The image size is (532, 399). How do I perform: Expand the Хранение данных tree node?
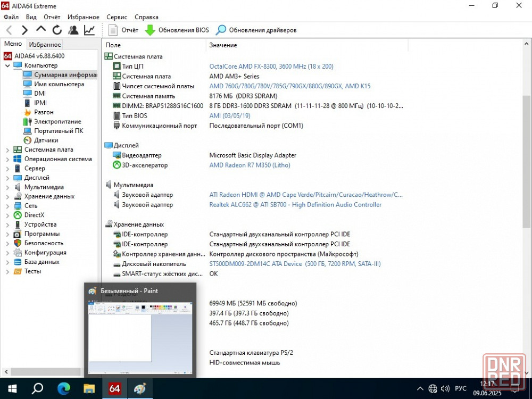[7, 196]
